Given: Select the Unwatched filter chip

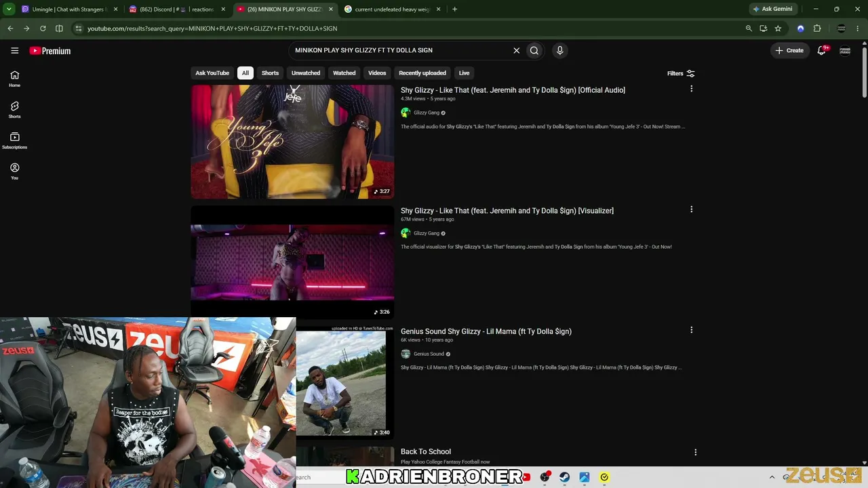Looking at the screenshot, I should (306, 73).
